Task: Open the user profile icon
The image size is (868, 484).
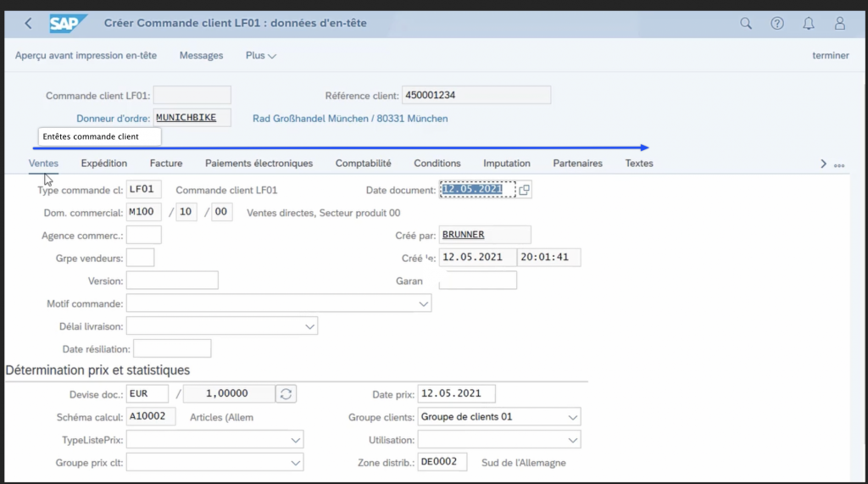Action: tap(840, 24)
